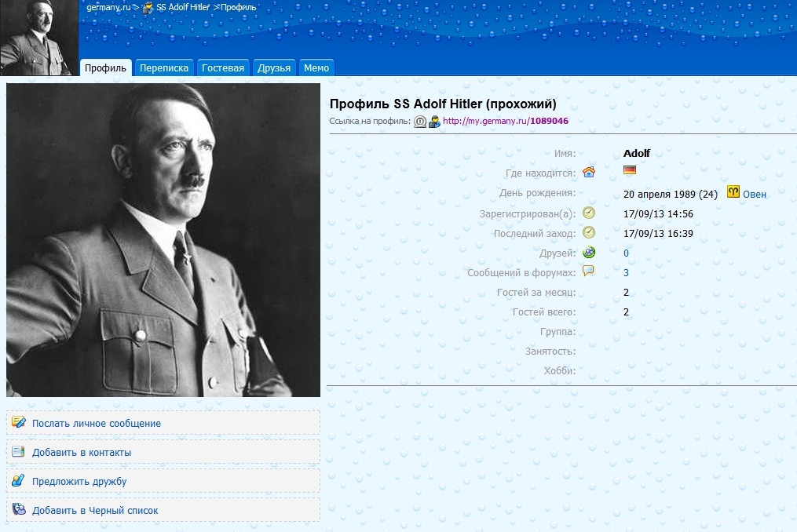Click the speech bubble icon for forum messages
The width and height of the screenshot is (797, 532).
tap(588, 271)
